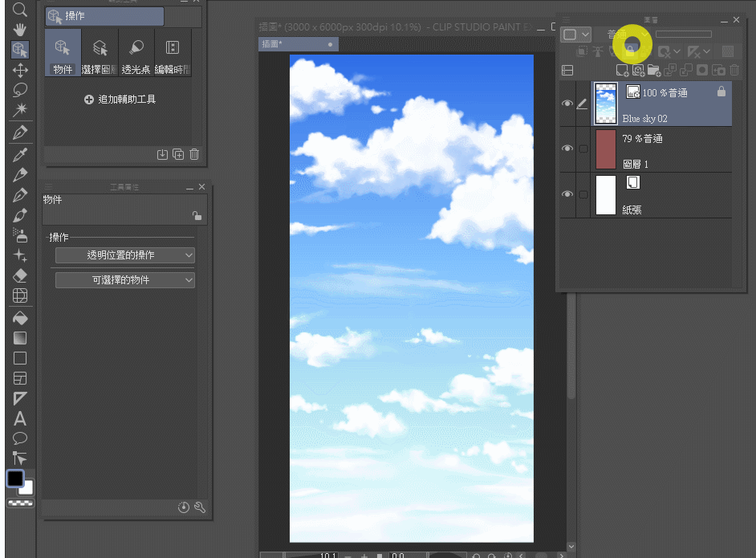Delete layer with trash icon in layer panel
The height and width of the screenshot is (558, 756).
[734, 71]
